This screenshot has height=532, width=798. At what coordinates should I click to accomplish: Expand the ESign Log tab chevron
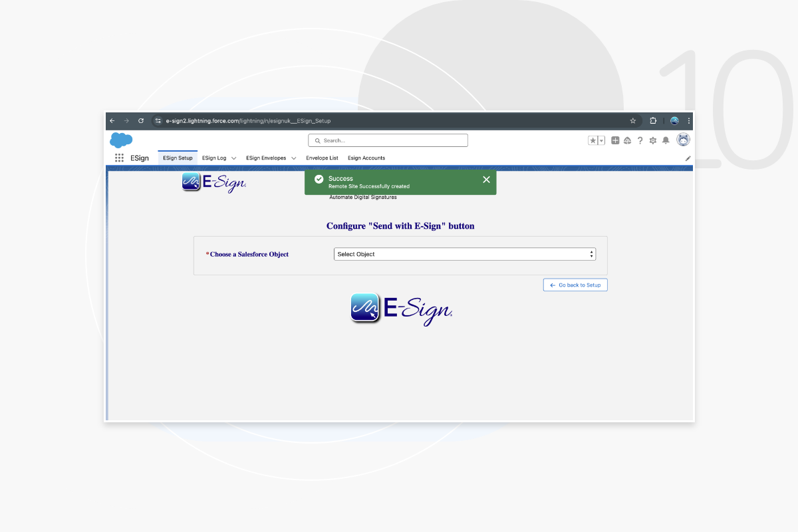(x=233, y=158)
